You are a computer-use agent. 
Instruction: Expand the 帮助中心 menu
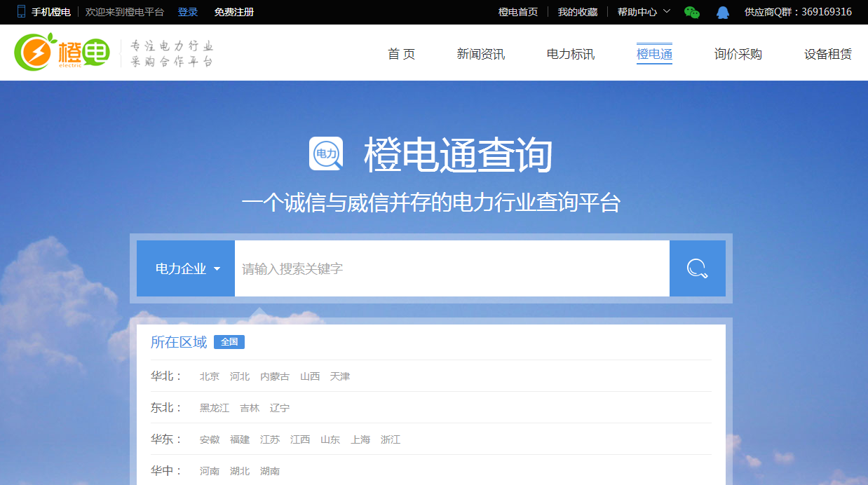643,12
